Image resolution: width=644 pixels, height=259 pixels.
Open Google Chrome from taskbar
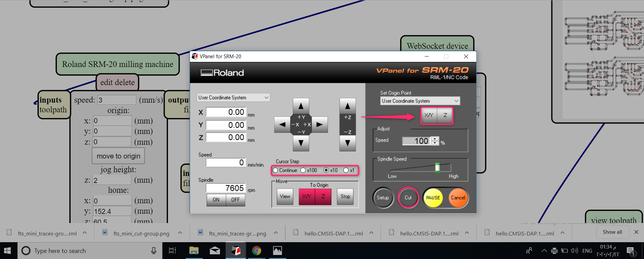pos(256,251)
